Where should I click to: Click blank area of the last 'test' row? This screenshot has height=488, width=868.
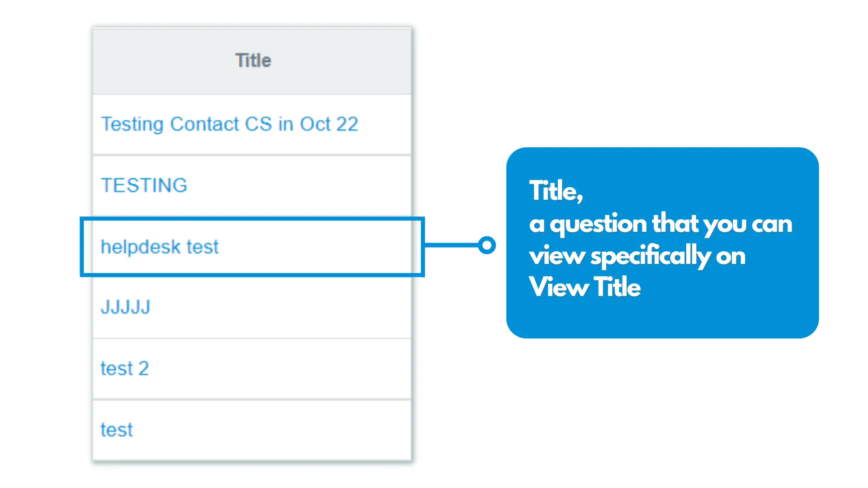click(x=271, y=431)
